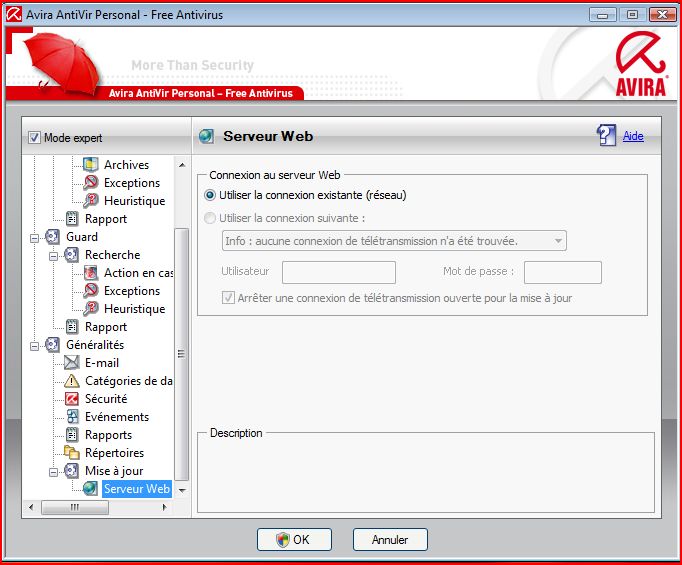The image size is (682, 565).
Task: Click the Guard gear icon
Action: pyautogui.click(x=52, y=237)
